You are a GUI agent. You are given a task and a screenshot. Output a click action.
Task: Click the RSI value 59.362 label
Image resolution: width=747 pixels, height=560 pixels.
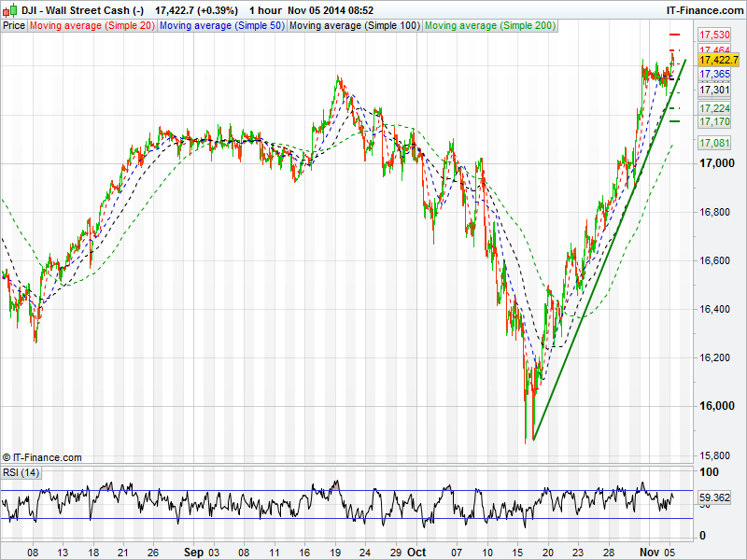[x=714, y=497]
